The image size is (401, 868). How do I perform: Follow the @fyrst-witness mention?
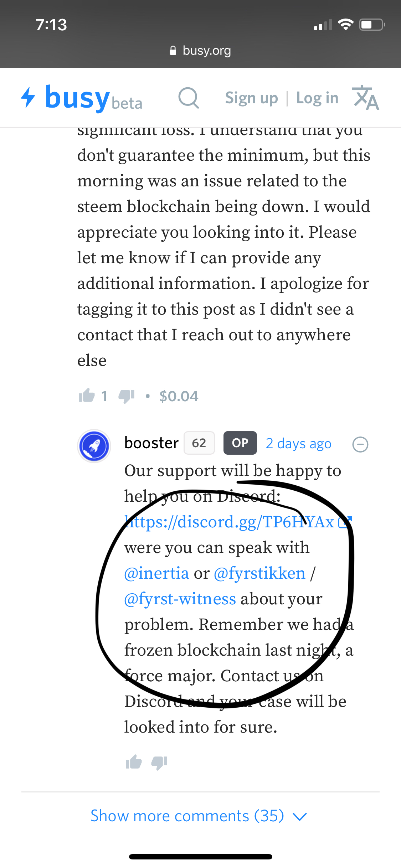coord(180,599)
